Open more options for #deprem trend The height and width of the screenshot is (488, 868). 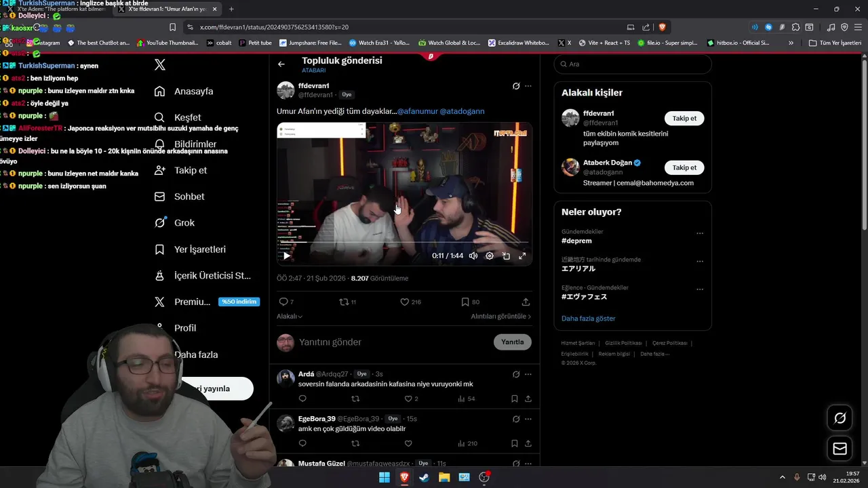click(x=700, y=233)
